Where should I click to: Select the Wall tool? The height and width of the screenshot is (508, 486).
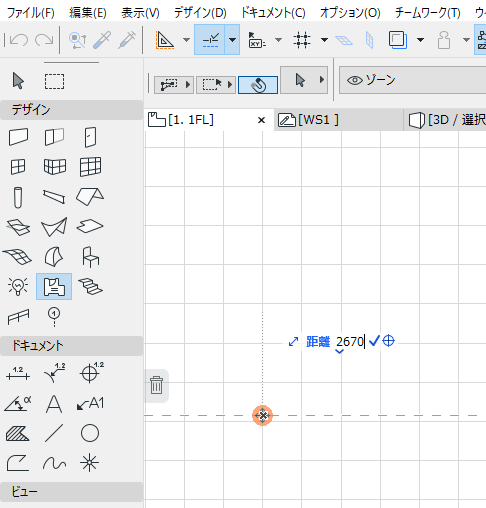[18, 137]
